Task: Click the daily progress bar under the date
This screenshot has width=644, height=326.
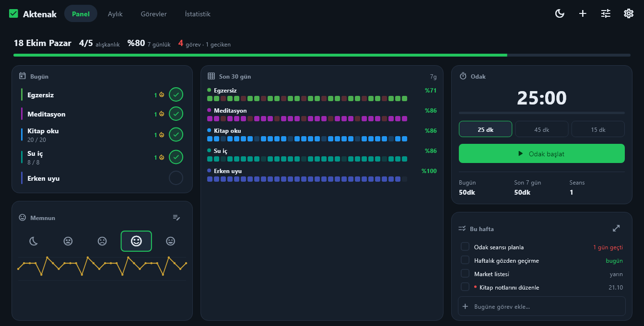Action: tap(322, 55)
